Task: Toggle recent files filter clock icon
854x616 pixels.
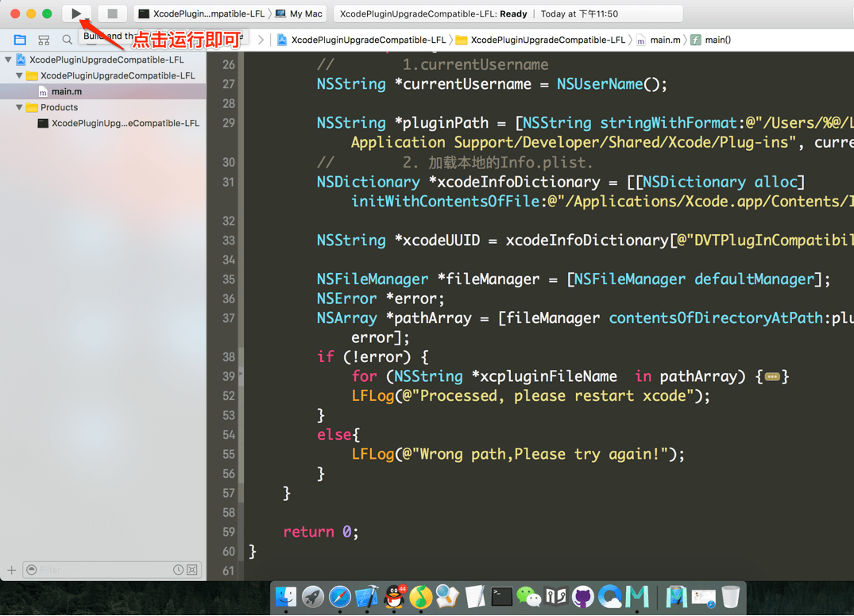Action: click(178, 570)
